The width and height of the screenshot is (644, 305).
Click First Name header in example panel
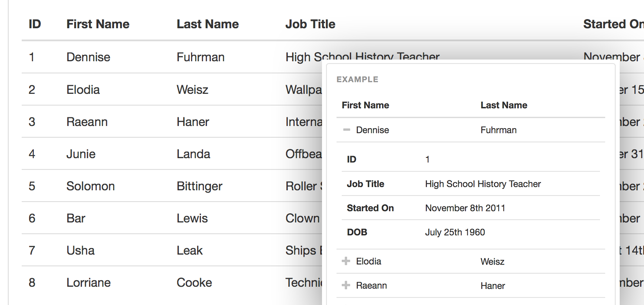pos(365,105)
